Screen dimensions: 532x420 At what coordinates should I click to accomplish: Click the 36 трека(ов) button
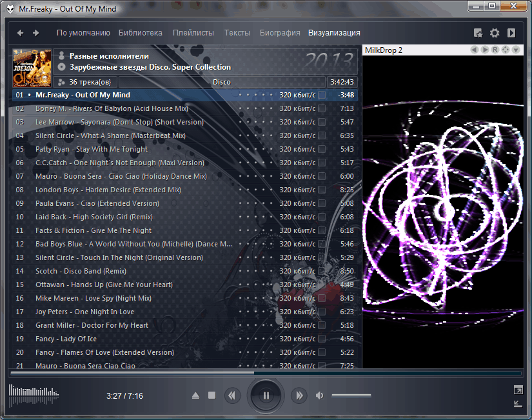(85, 82)
